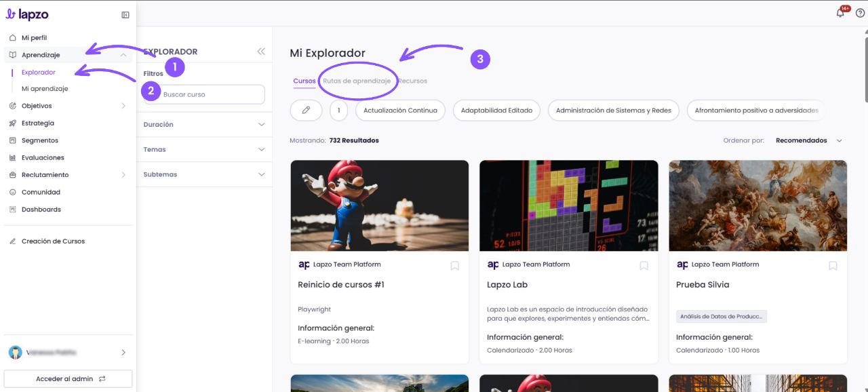Click the Lapzo logo
868x392 pixels.
[x=27, y=14]
